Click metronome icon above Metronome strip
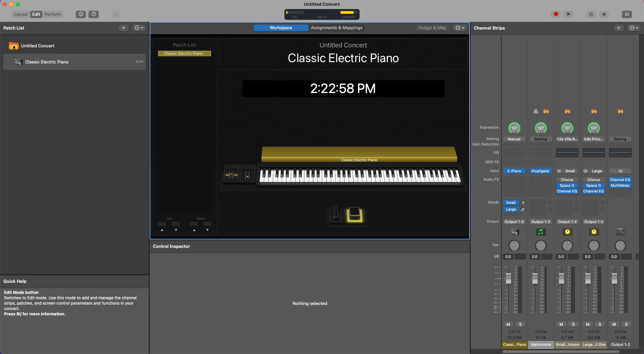The image size is (644, 354). (536, 111)
